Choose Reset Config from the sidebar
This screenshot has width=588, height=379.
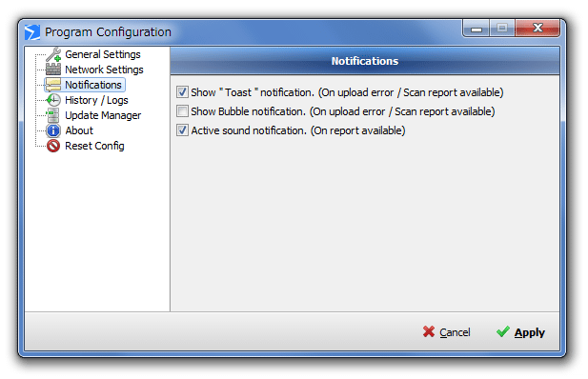94,146
